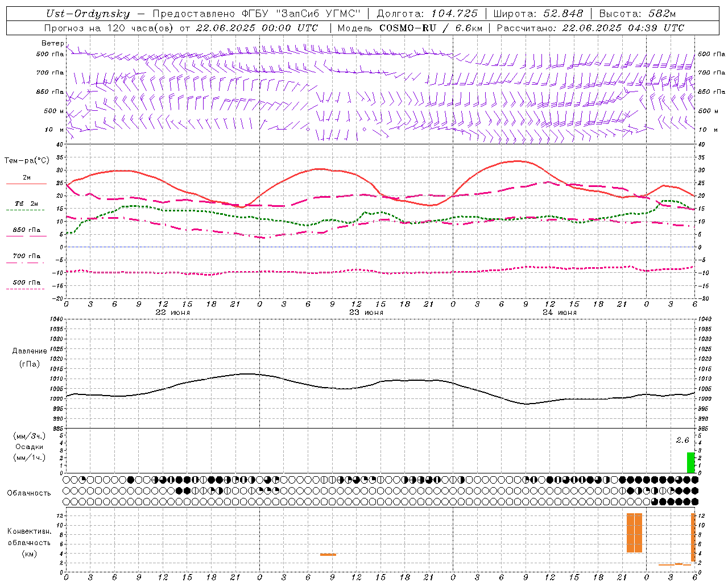
Task: Select the model name COSMO-RU / 6.6км
Action: click(x=431, y=28)
